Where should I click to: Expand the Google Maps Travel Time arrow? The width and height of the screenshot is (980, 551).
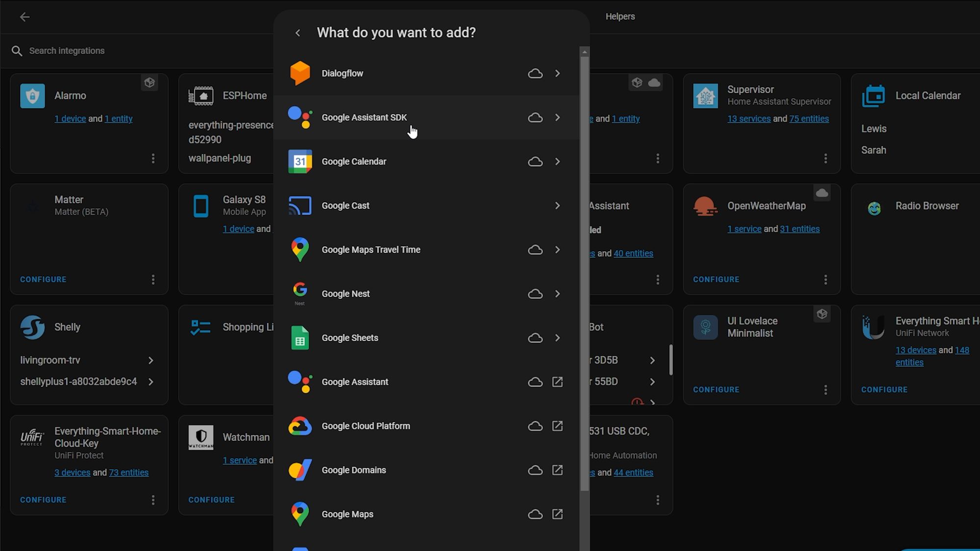tap(557, 249)
